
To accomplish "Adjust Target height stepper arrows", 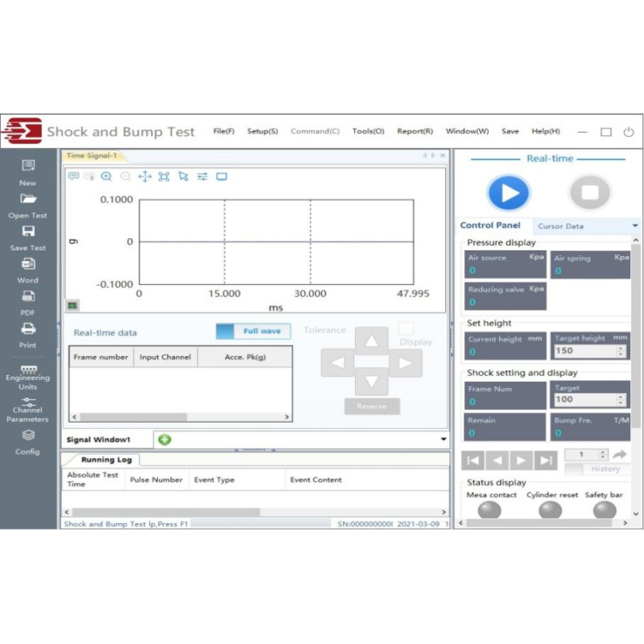I will [621, 351].
